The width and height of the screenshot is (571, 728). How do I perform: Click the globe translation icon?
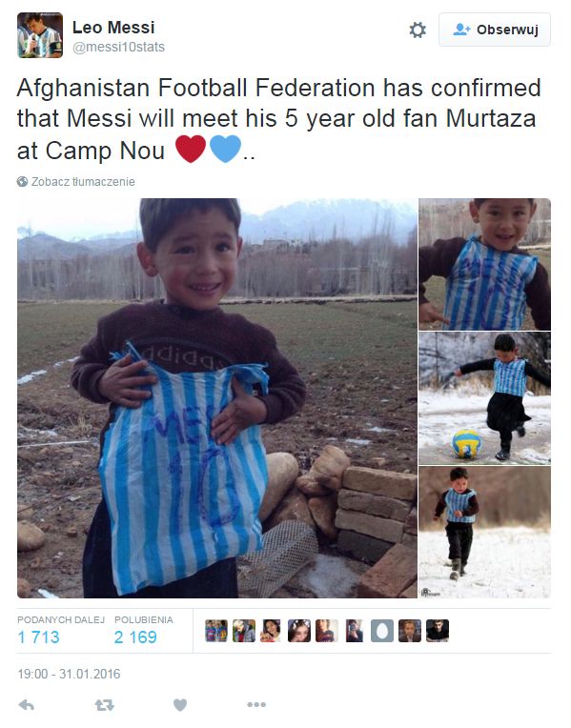22,182
